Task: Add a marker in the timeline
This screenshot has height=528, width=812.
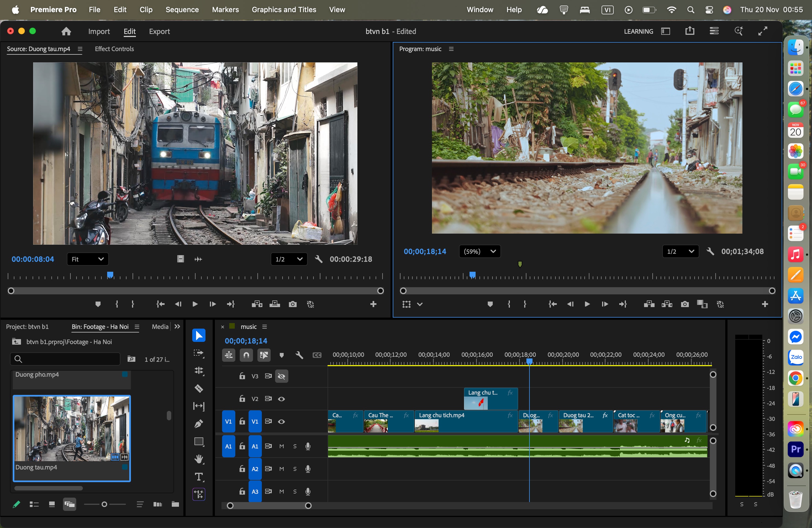Action: point(281,355)
